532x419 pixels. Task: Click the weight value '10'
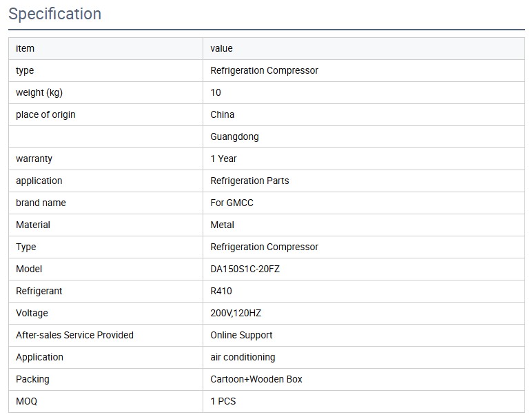pyautogui.click(x=216, y=92)
